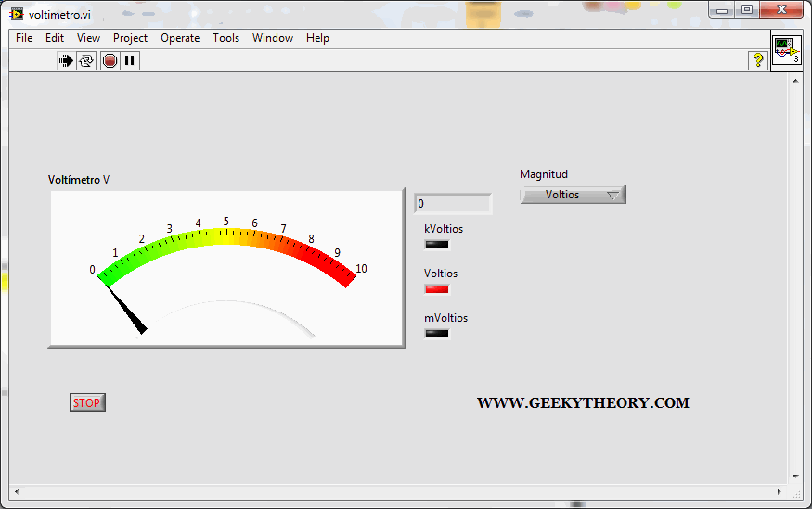Screen dimensions: 812x509
Task: Click the mVoltios LED indicator
Action: [436, 334]
